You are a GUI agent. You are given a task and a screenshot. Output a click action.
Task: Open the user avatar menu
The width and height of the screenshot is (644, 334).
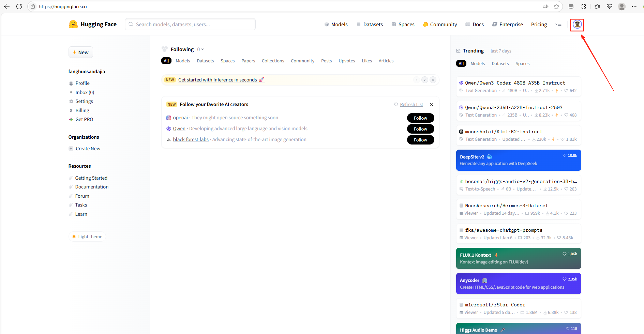point(577,24)
